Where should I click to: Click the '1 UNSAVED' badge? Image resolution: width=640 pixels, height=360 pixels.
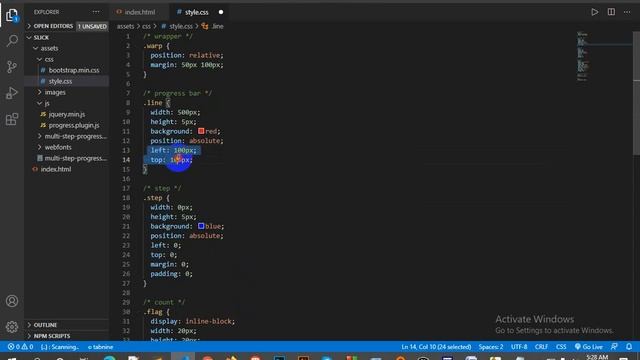[92, 27]
